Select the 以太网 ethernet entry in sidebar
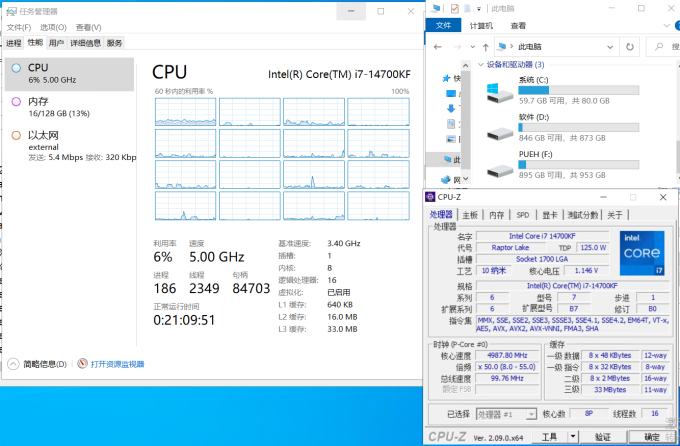This screenshot has height=446, width=680. [69, 146]
